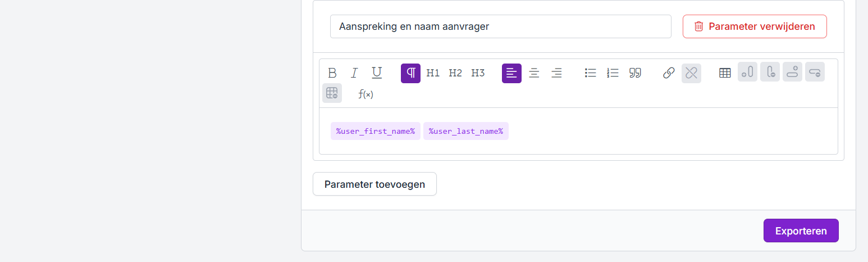Toggle italic text formatting
The image size is (868, 262).
[x=354, y=73]
